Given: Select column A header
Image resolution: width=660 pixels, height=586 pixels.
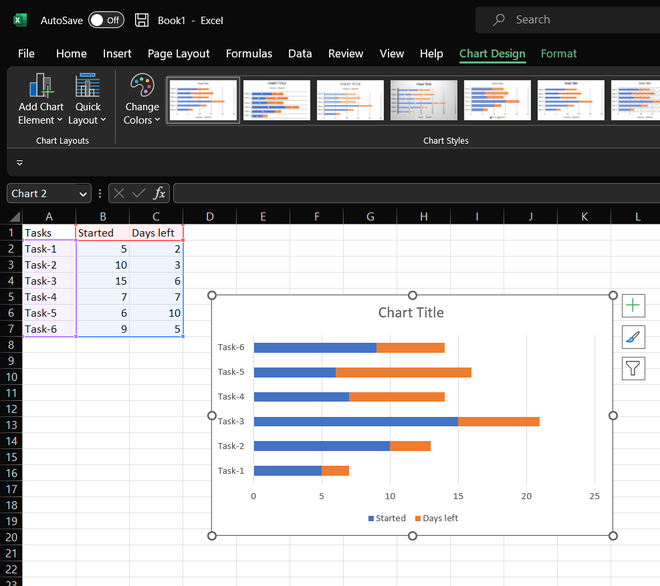Looking at the screenshot, I should tap(49, 216).
